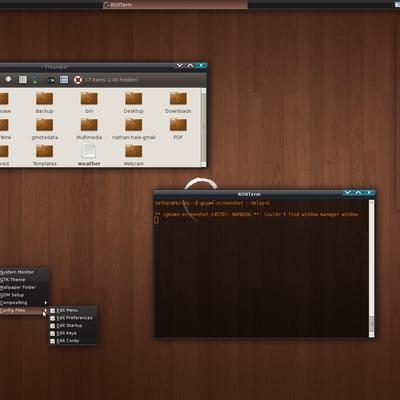Select the weather text file

pyautogui.click(x=89, y=155)
